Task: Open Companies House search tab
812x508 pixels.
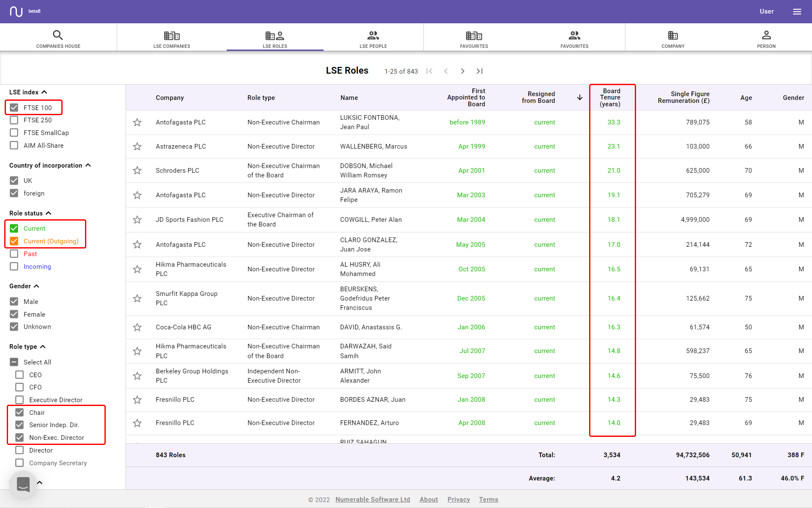Action: click(58, 38)
